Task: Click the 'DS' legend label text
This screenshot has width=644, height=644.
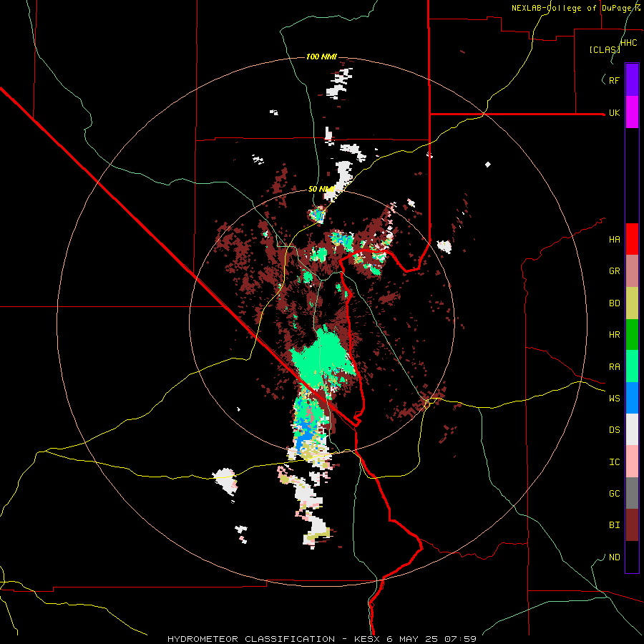Action: click(x=614, y=430)
